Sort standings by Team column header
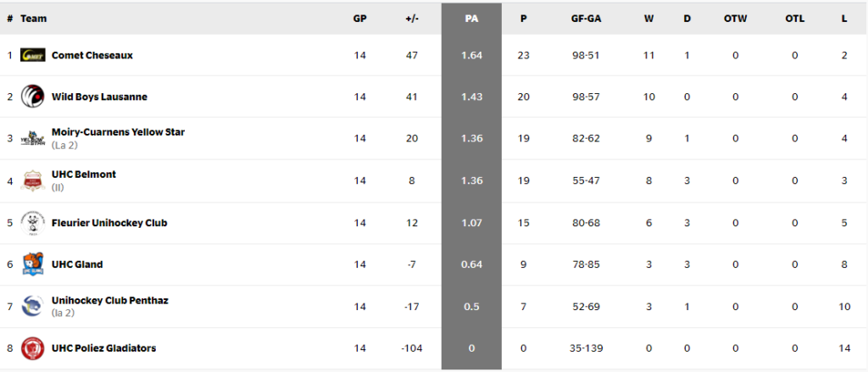This screenshot has width=868, height=372. coord(34,19)
